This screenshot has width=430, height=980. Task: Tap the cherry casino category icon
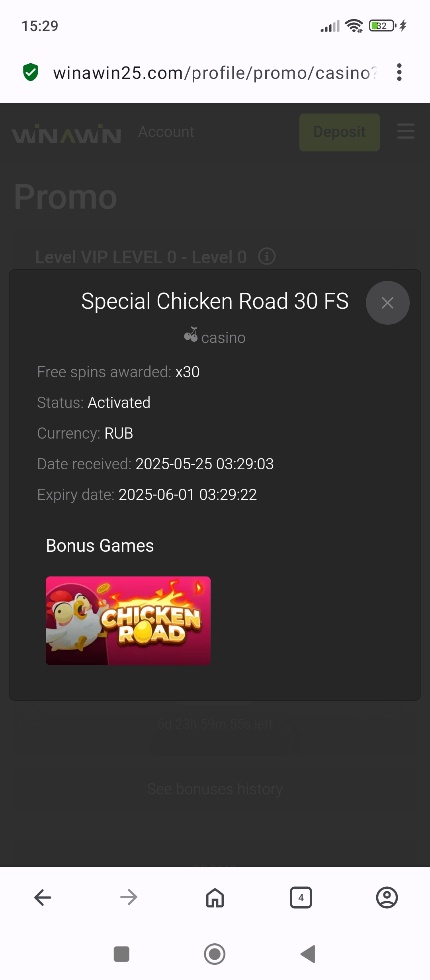191,335
